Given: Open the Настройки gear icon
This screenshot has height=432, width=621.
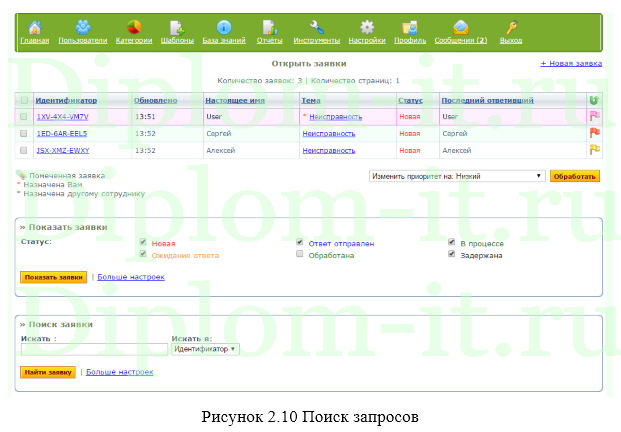Looking at the screenshot, I should coord(367,27).
